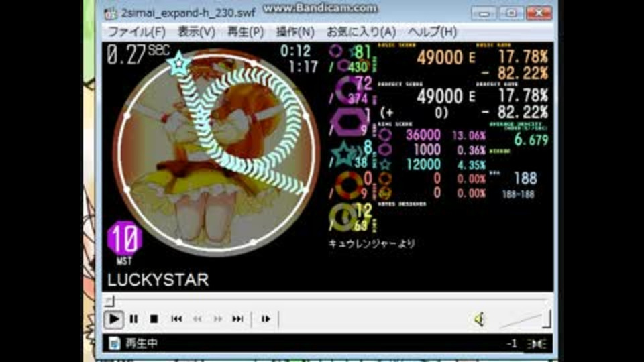
Task: Open the 操作(N) menu
Action: point(295,32)
